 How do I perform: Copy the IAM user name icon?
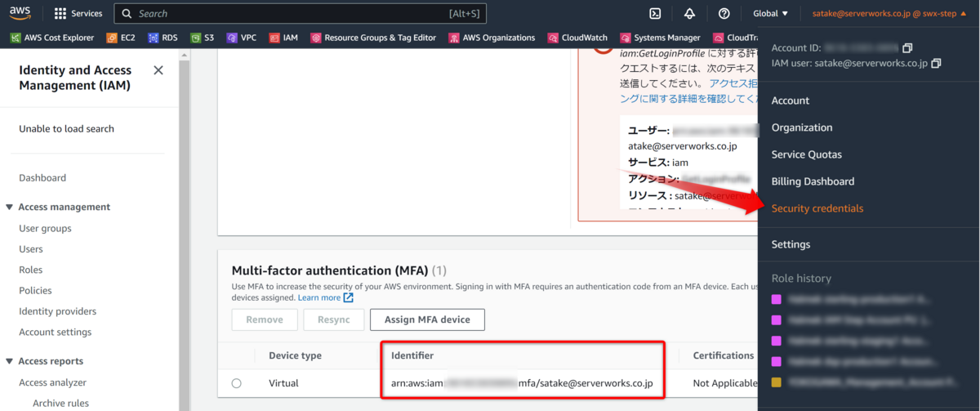[x=936, y=63]
